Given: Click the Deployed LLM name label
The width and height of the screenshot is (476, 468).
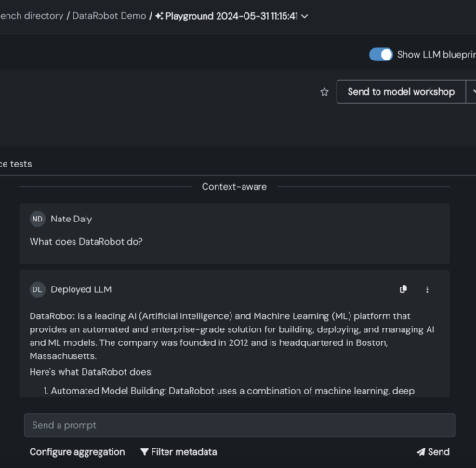Looking at the screenshot, I should coord(81,289).
